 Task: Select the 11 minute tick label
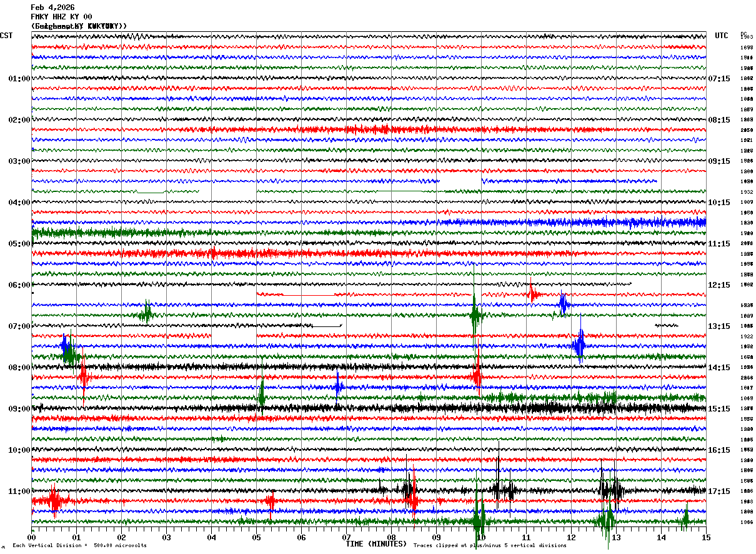[526, 537]
